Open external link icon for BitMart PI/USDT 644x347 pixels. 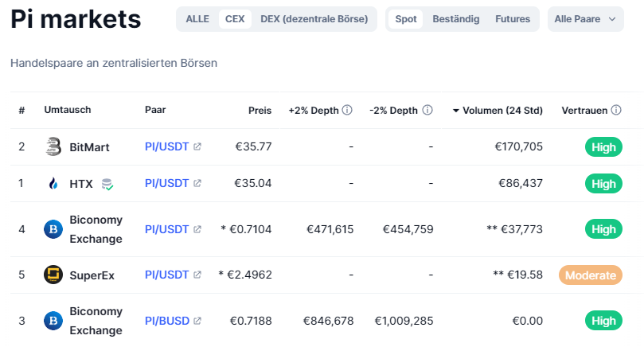tap(197, 146)
